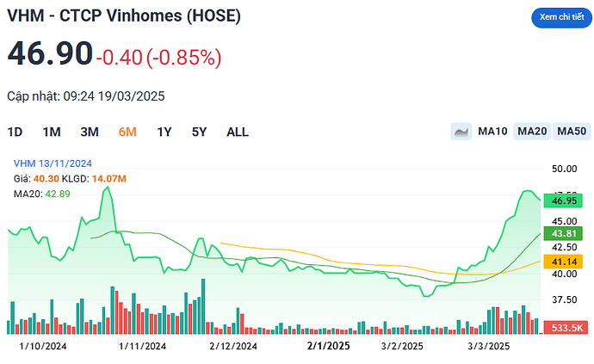The width and height of the screenshot is (594, 364).
Task: Toggle the area chart style icon
Action: [x=462, y=132]
